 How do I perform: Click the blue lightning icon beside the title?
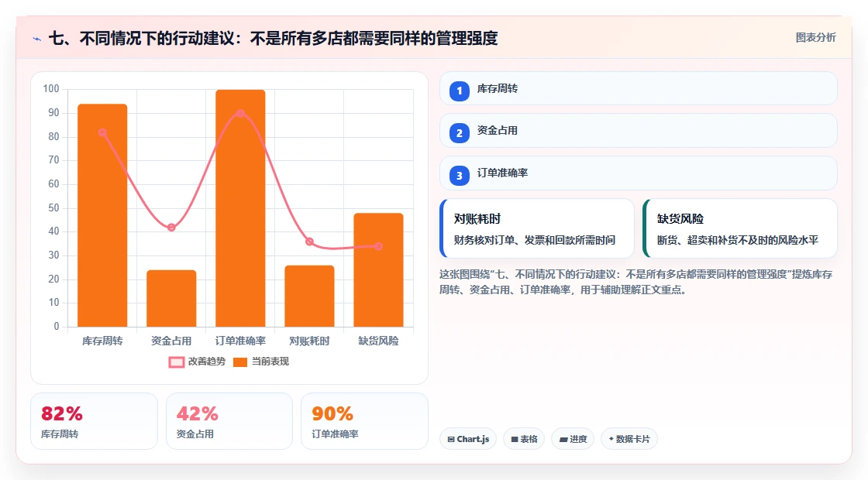click(x=37, y=39)
